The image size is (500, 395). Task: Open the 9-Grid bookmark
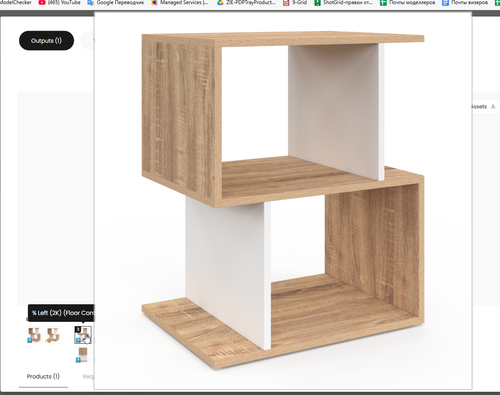[294, 3]
